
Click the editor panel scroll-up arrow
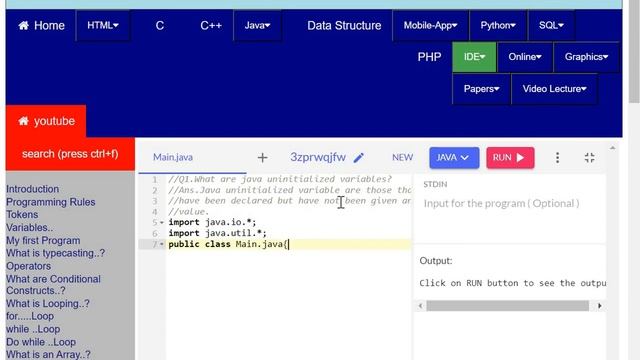tap(613, 149)
